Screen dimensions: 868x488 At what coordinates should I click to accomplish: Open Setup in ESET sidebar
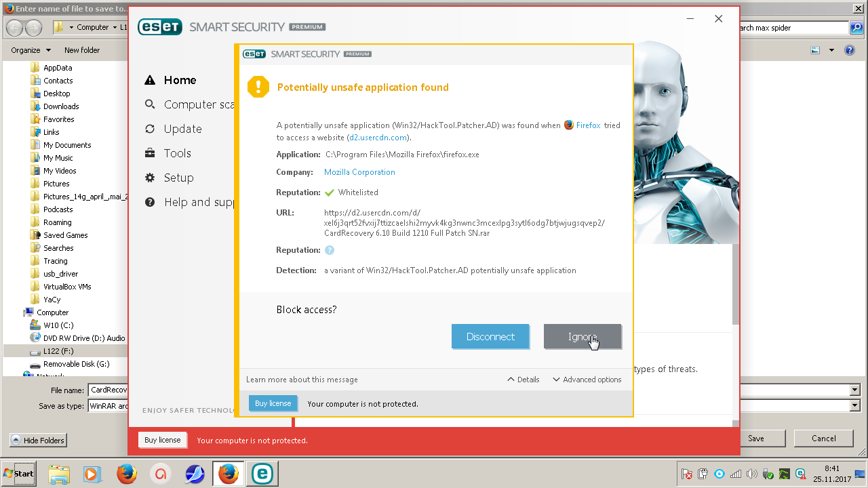(179, 178)
